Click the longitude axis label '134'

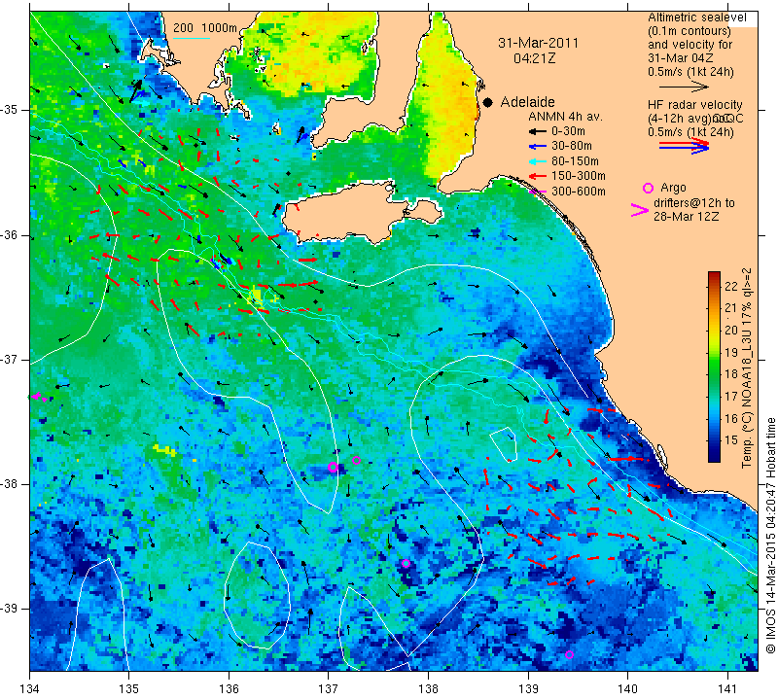point(30,688)
